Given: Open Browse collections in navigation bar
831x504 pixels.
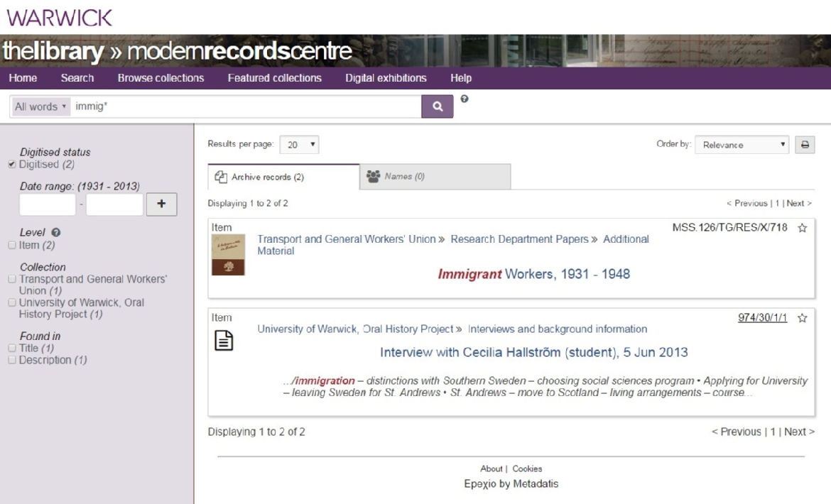Looking at the screenshot, I should [161, 78].
